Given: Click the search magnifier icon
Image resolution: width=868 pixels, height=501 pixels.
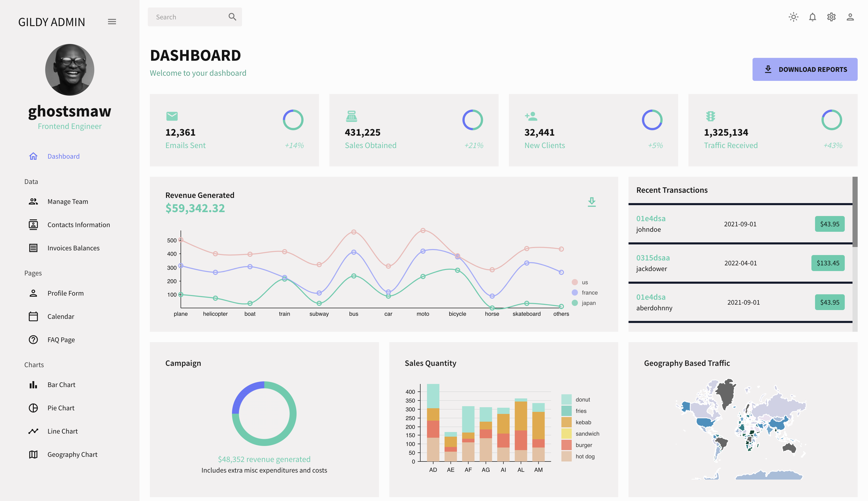Looking at the screenshot, I should pos(232,16).
